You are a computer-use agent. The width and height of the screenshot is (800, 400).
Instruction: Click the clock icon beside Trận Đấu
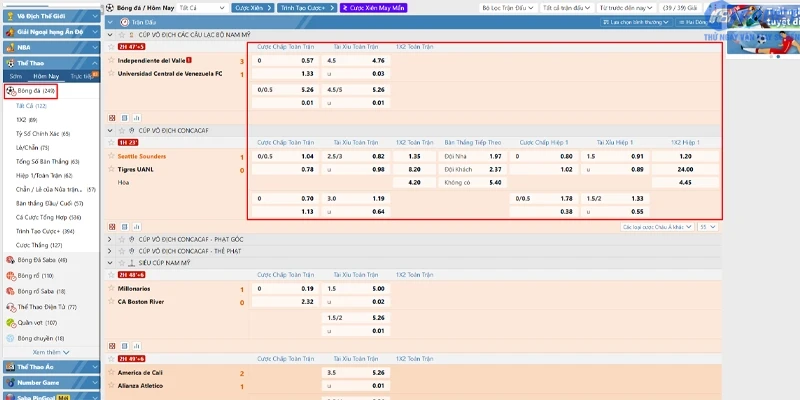pos(124,22)
